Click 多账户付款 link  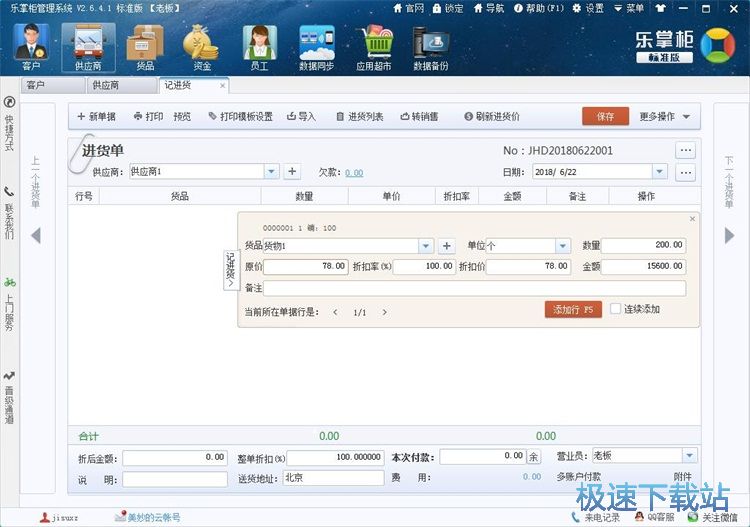579,476
